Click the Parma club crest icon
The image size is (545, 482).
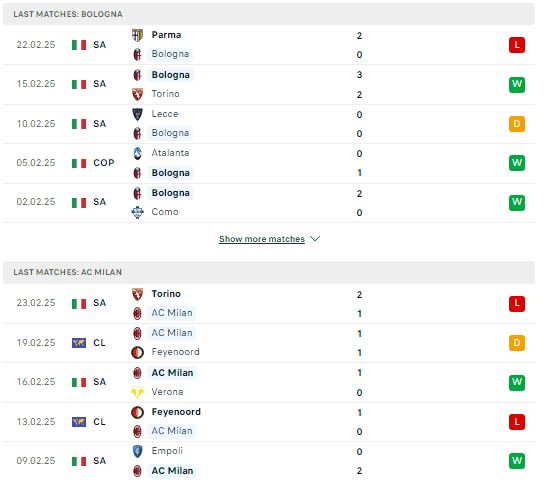coord(137,35)
